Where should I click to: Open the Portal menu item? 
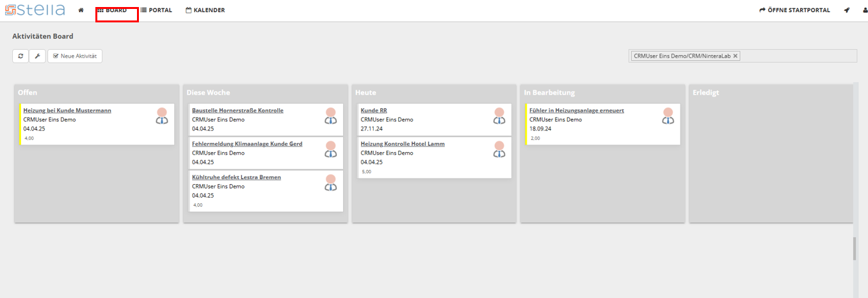156,10
